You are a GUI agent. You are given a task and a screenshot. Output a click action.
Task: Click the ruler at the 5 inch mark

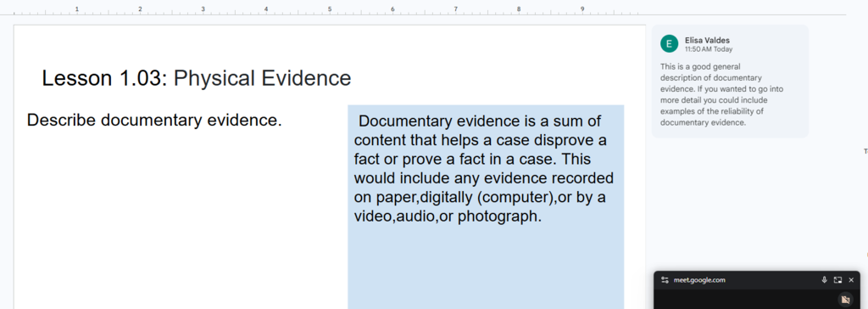[330, 9]
